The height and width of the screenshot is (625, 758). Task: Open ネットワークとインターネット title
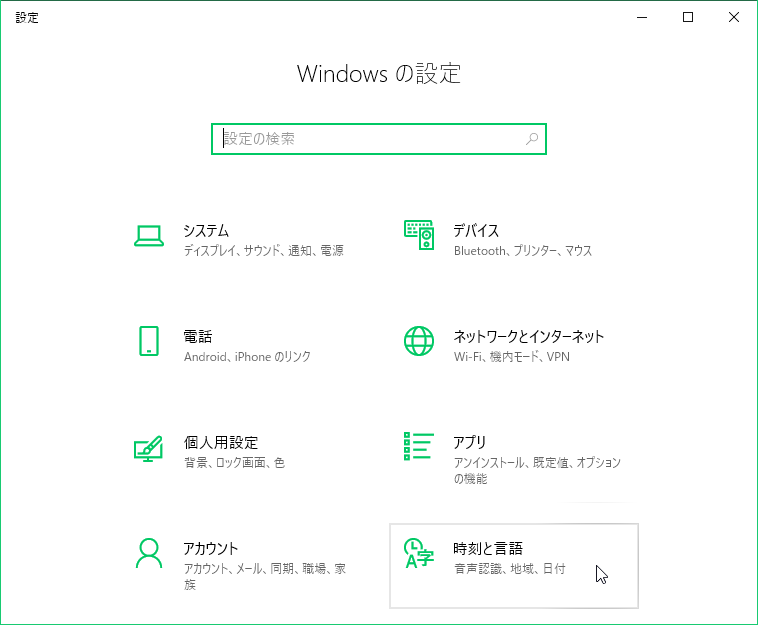[528, 336]
